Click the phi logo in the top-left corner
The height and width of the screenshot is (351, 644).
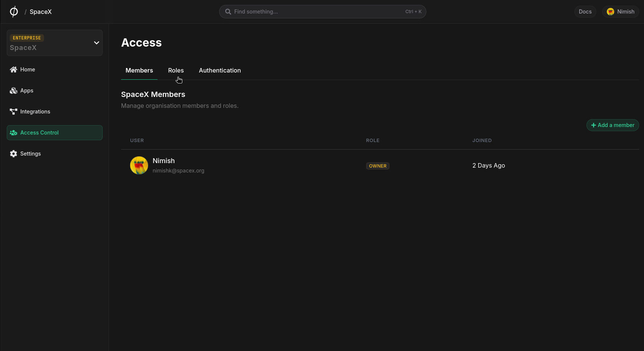coord(14,11)
